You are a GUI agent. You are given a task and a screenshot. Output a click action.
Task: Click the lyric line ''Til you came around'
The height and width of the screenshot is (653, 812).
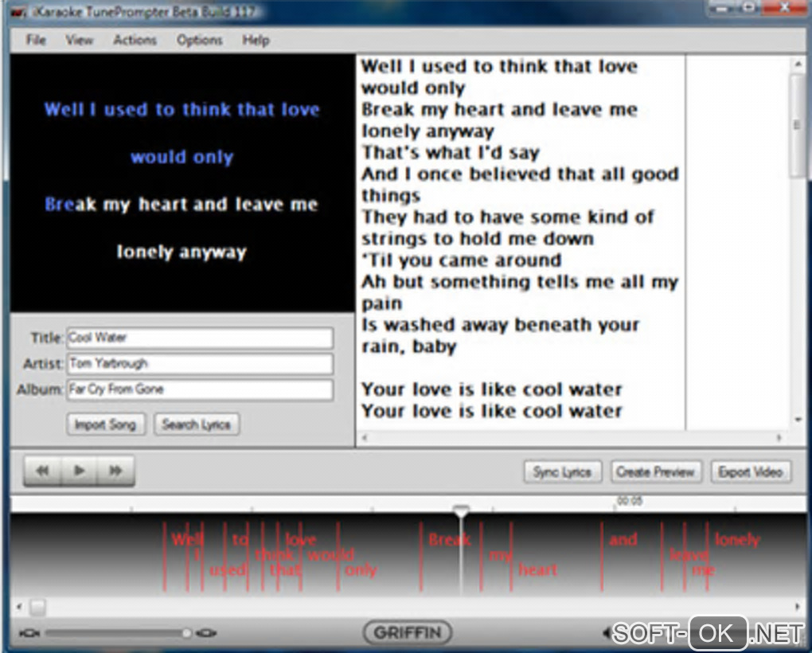coord(462,260)
